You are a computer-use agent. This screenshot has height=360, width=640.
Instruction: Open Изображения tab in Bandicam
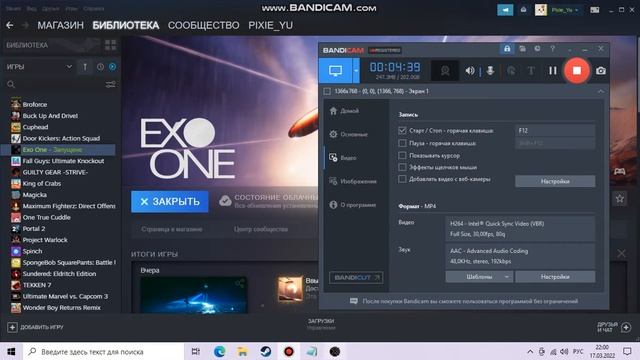pyautogui.click(x=353, y=181)
